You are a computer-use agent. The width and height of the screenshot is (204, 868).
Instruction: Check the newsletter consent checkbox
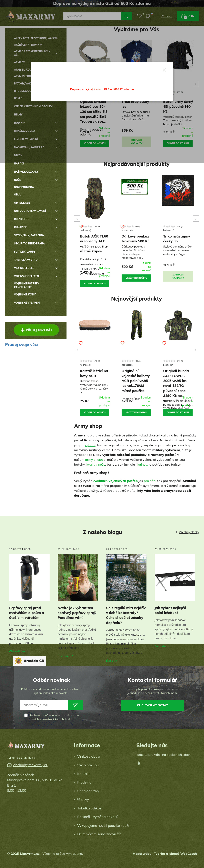pyautogui.click(x=26, y=715)
